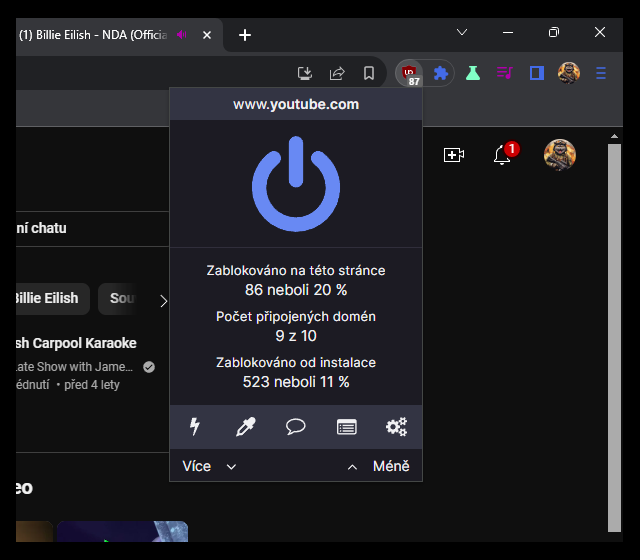Open media control playlist icon in toolbar

tap(504, 73)
